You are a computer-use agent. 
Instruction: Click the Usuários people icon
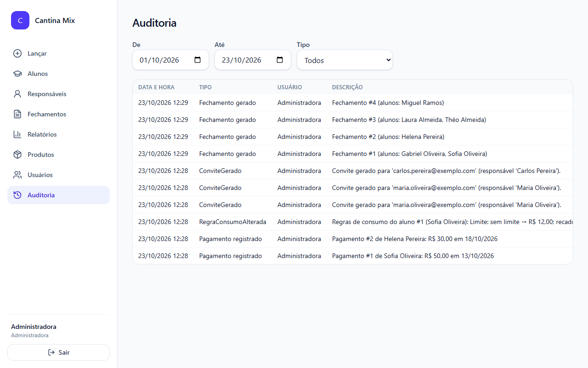click(x=17, y=175)
